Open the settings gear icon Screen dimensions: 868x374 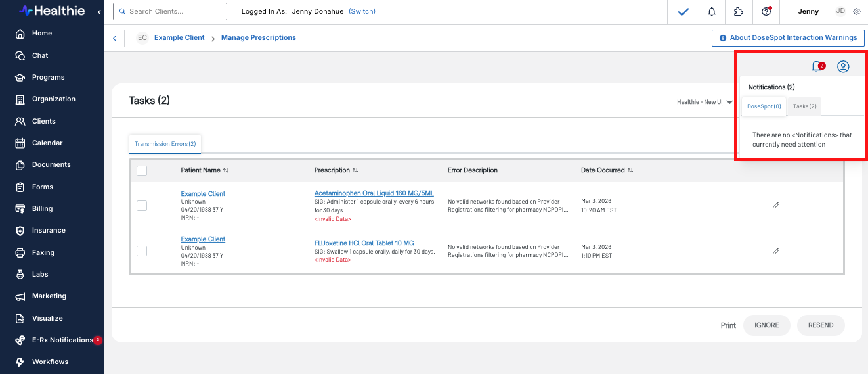click(857, 12)
